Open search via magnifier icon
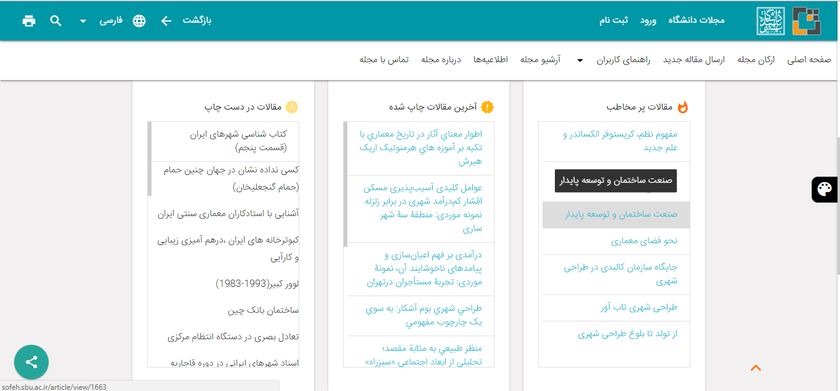The width and height of the screenshot is (840, 391). [x=56, y=21]
